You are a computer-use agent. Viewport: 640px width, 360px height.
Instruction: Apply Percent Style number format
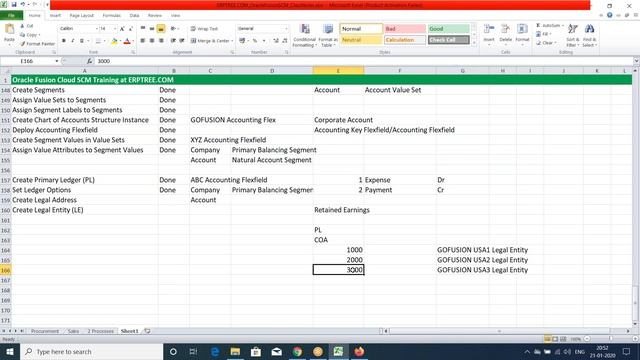tap(255, 41)
